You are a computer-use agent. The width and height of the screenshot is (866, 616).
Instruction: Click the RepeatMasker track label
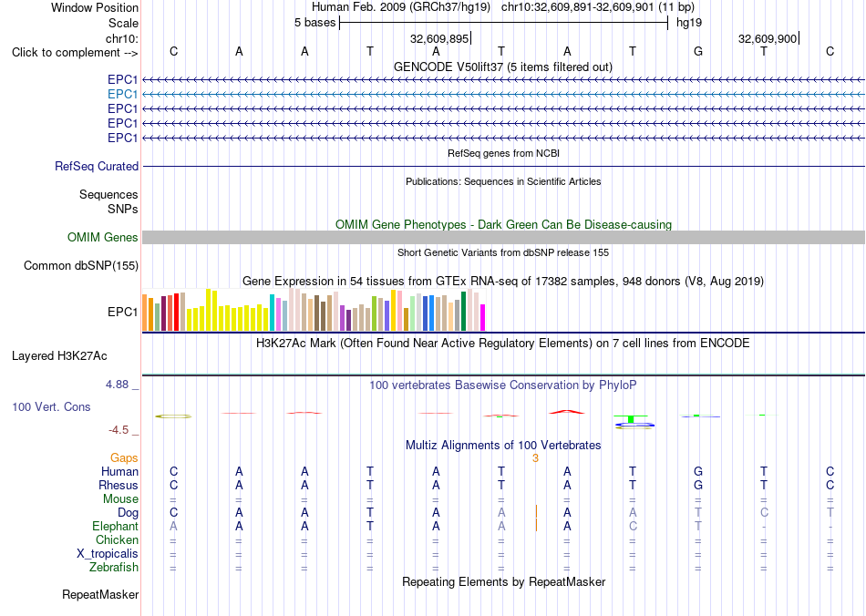pyautogui.click(x=100, y=594)
